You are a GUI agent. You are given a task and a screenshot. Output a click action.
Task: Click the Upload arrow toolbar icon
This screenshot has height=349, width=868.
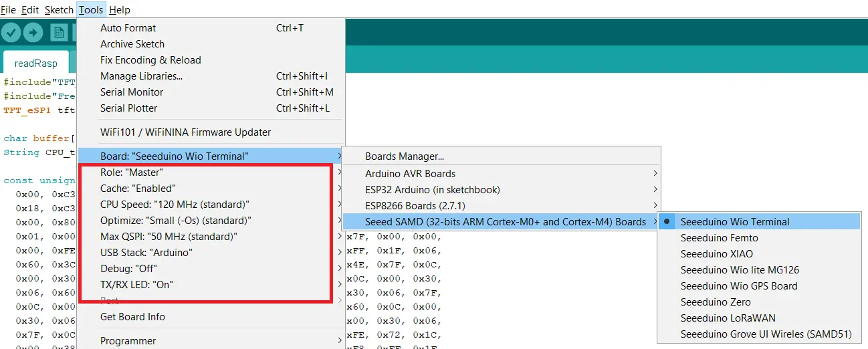point(33,33)
